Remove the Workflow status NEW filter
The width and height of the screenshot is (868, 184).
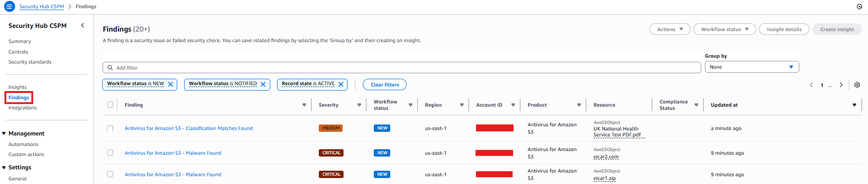(170, 84)
